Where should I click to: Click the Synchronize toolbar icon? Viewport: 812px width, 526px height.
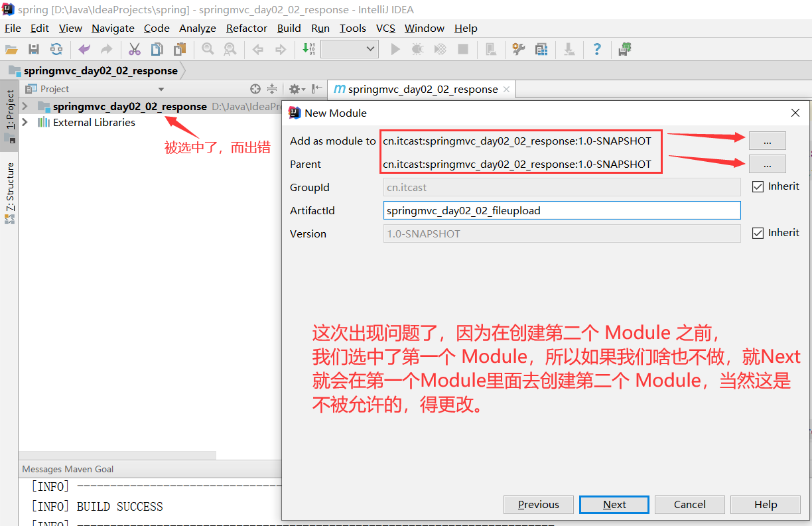[56, 49]
